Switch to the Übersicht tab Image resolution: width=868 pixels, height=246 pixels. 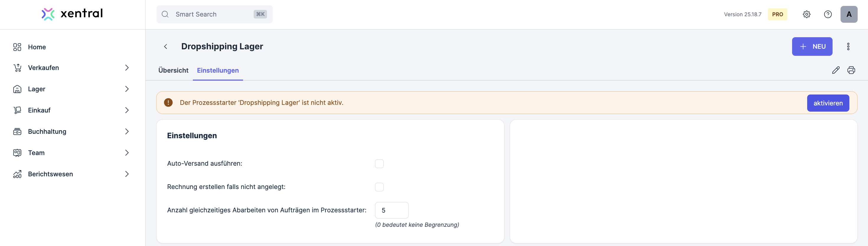point(173,70)
